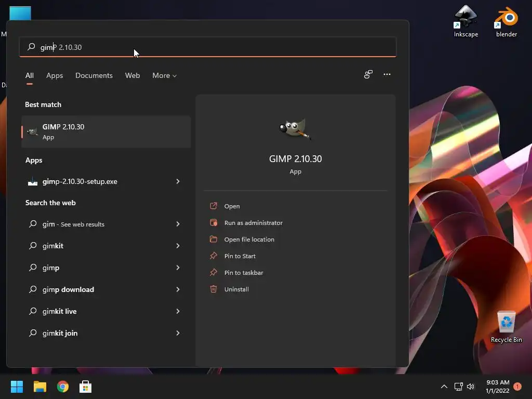Open the clock showing 9:03 AM 1/1/2022
The image size is (532, 399).
[497, 387]
